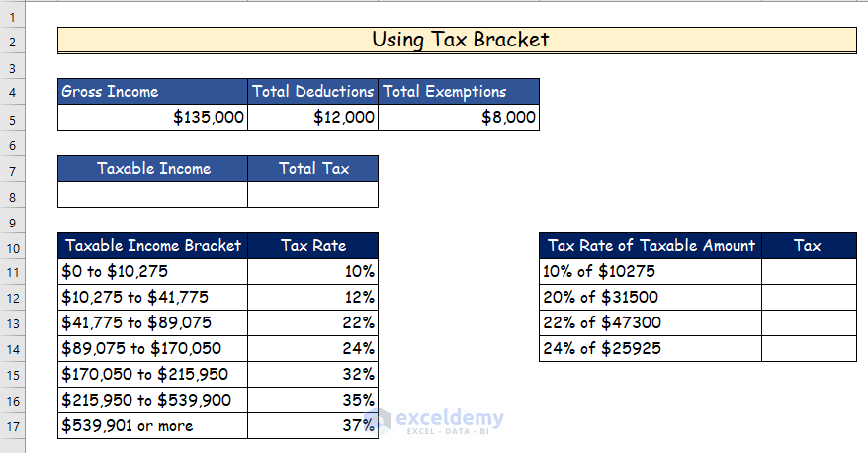This screenshot has height=453, width=868.
Task: Click the $539,901 or more bracket cell
Action: coord(152,426)
